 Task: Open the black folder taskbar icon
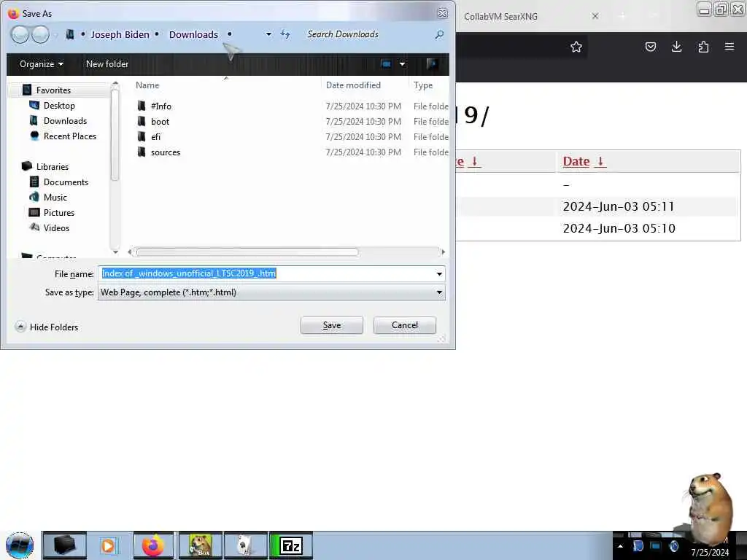(x=65, y=545)
